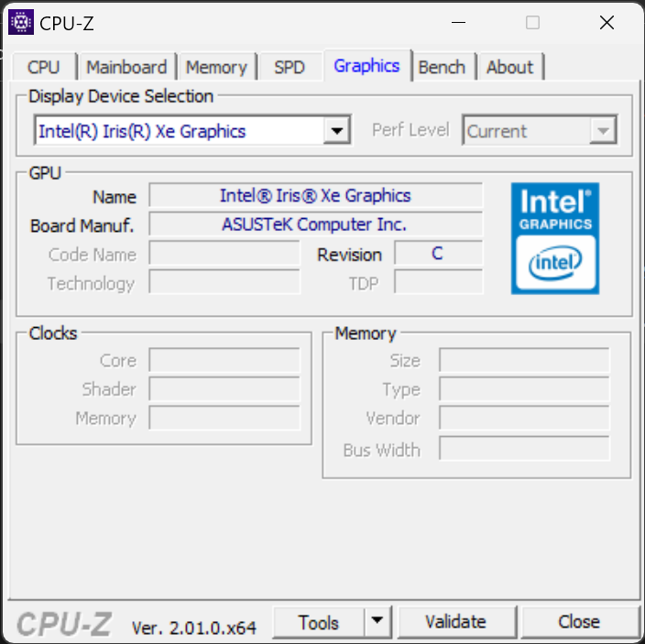The width and height of the screenshot is (645, 644).
Task: Click the Clocks Memory field
Action: pyautogui.click(x=224, y=418)
